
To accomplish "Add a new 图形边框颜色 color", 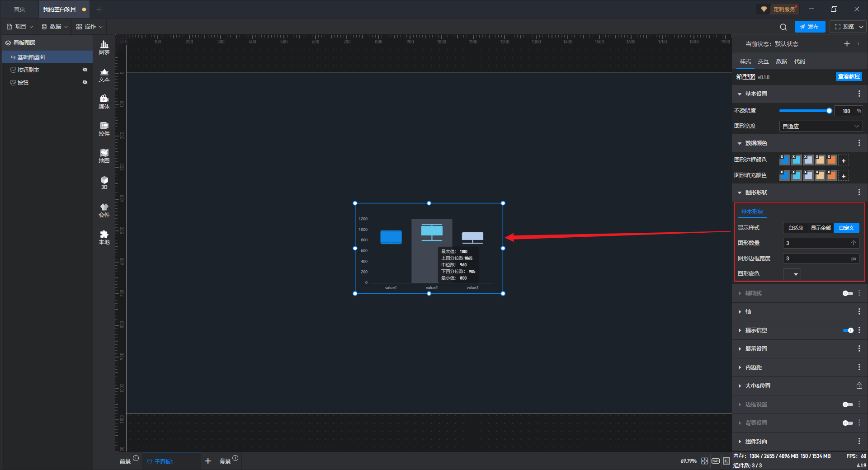I will 844,160.
